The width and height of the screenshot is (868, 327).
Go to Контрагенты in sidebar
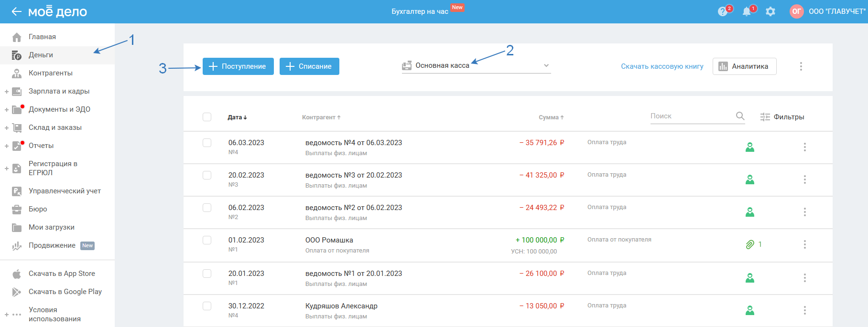click(50, 73)
